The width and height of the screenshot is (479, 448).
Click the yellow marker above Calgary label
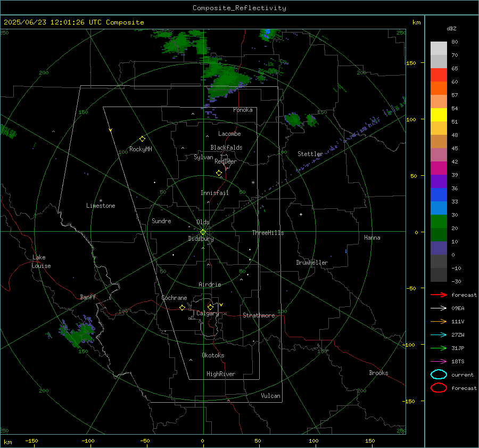(210, 307)
